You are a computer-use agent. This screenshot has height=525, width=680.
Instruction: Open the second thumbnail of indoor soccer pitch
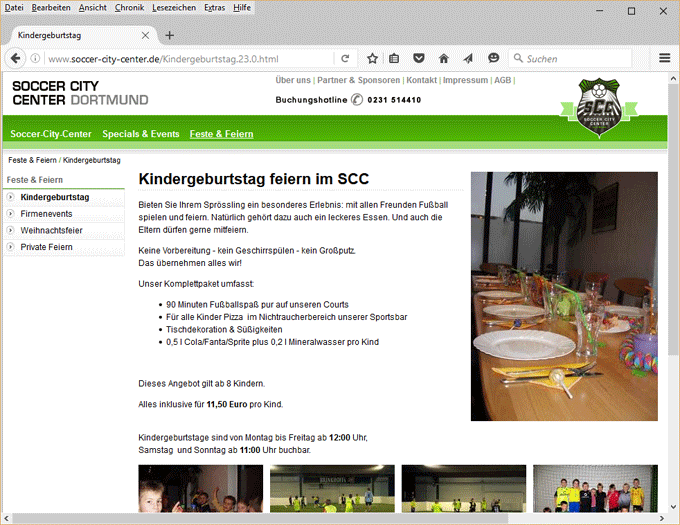coord(332,489)
